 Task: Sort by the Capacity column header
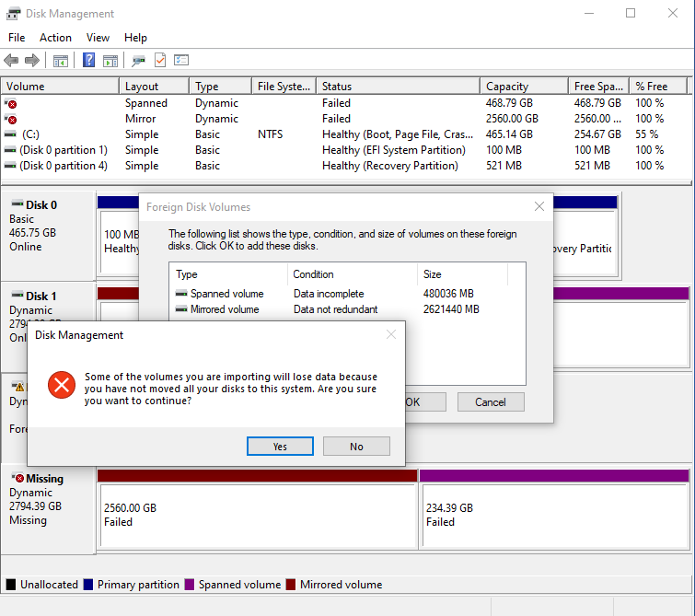tap(524, 86)
